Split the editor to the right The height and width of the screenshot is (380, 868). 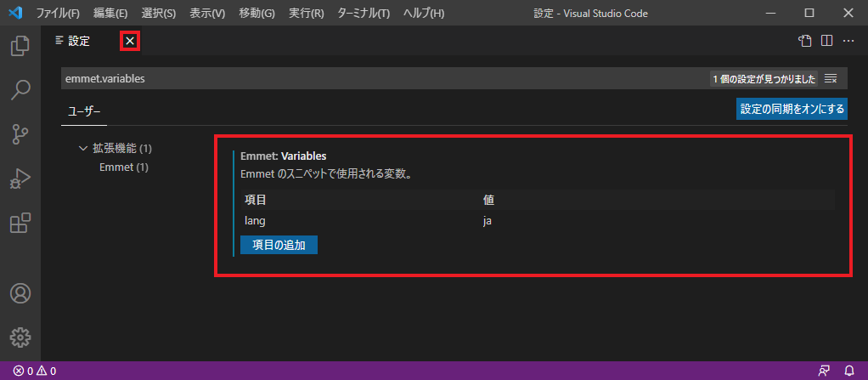point(827,41)
